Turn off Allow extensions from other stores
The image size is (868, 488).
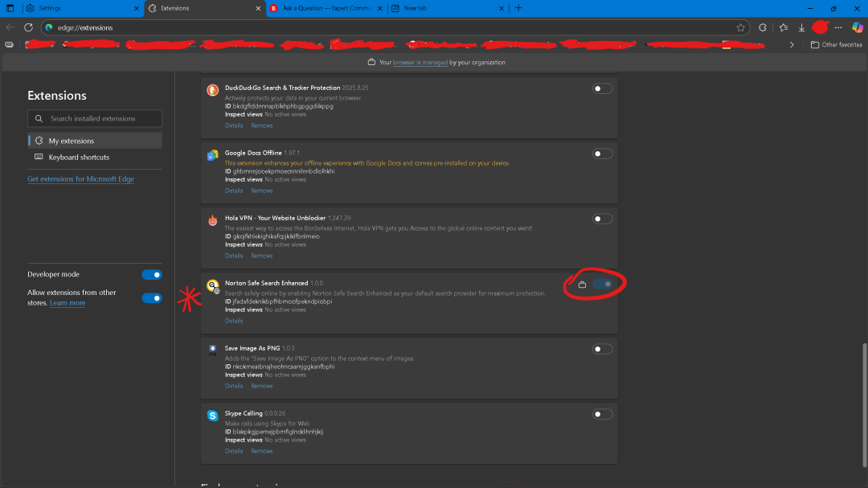pyautogui.click(x=152, y=298)
